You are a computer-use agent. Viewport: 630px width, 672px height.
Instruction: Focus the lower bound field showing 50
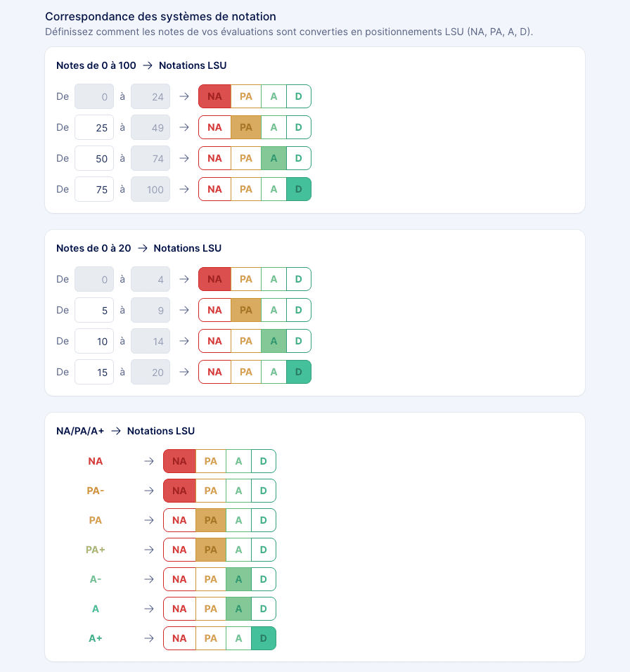click(94, 158)
